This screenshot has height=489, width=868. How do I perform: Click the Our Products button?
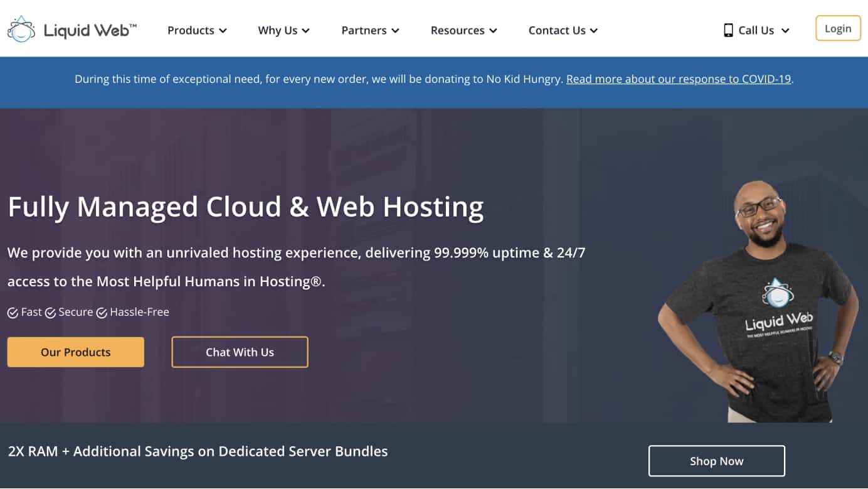[x=76, y=352]
